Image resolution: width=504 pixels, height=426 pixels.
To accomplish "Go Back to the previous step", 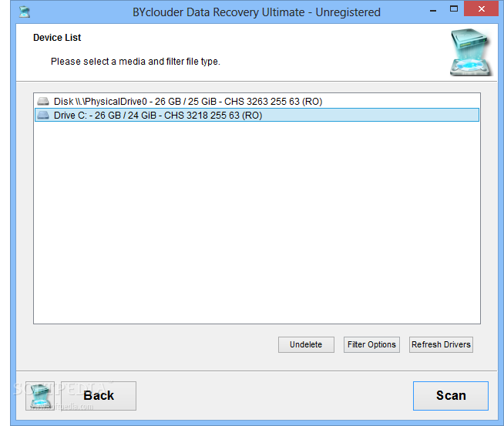I will (99, 396).
